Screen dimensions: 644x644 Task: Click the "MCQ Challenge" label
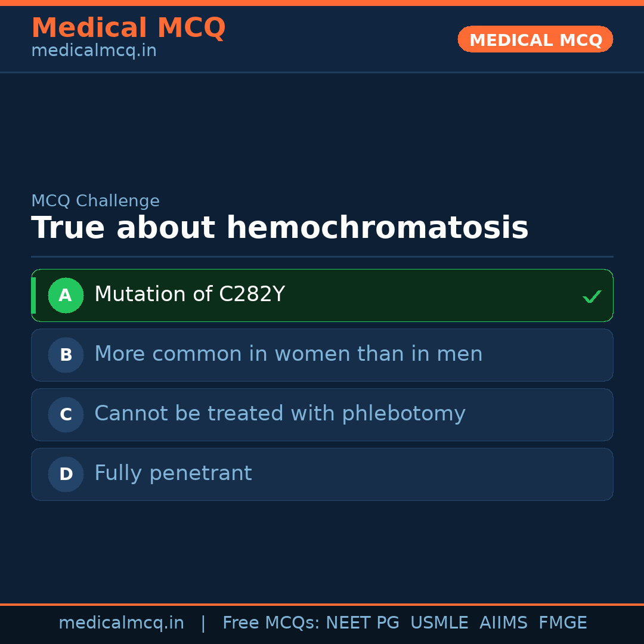click(x=95, y=201)
